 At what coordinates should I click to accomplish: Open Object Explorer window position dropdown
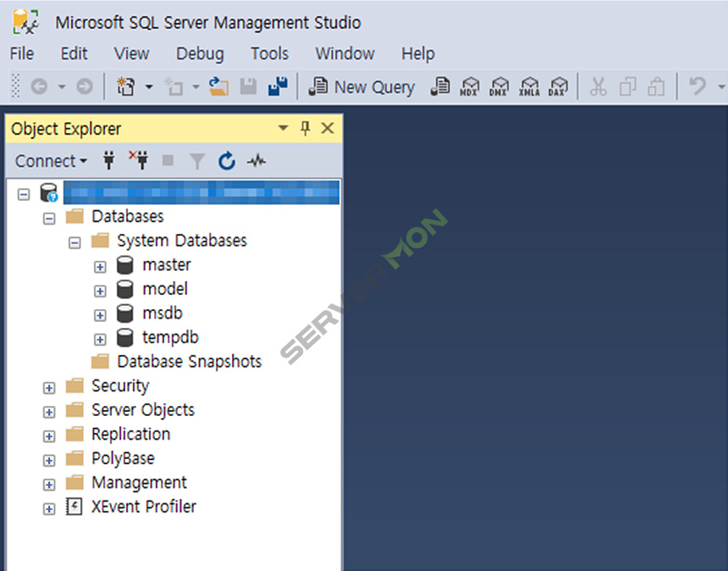(283, 127)
